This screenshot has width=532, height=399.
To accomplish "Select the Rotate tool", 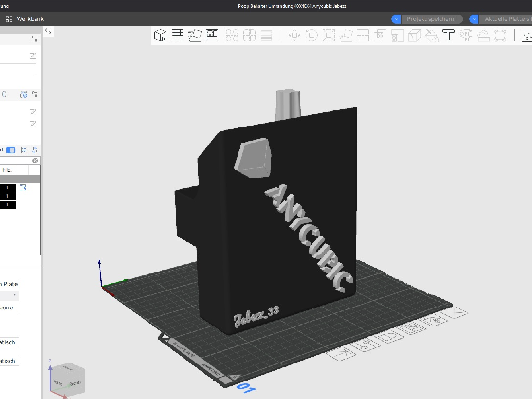I will tap(312, 36).
